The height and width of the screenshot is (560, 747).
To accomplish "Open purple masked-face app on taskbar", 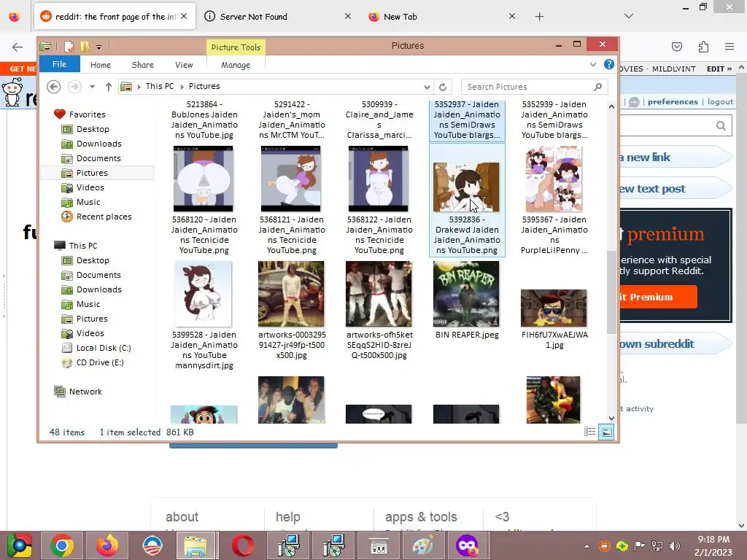I will (x=467, y=545).
